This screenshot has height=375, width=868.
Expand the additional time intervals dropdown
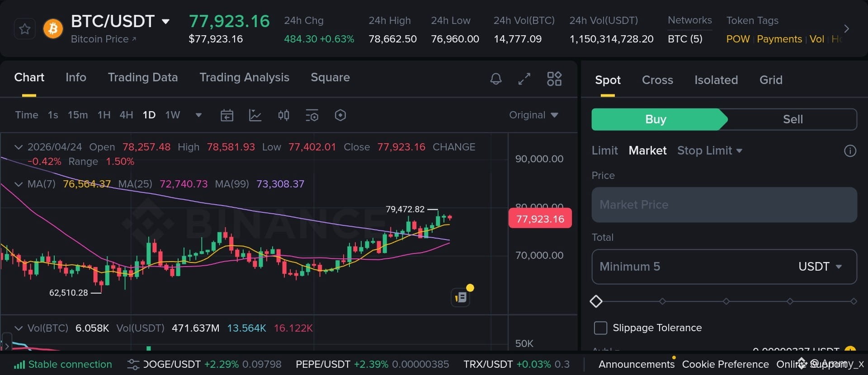198,115
